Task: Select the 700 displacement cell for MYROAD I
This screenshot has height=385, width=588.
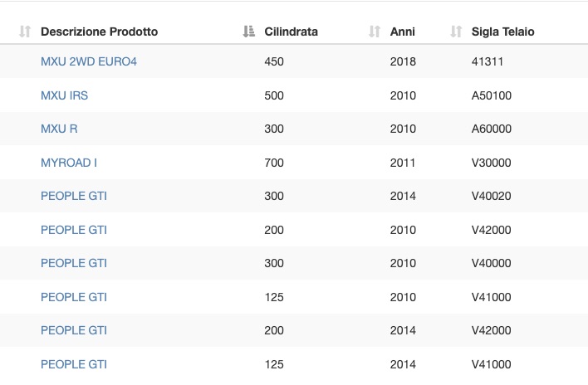Action: coord(274,163)
